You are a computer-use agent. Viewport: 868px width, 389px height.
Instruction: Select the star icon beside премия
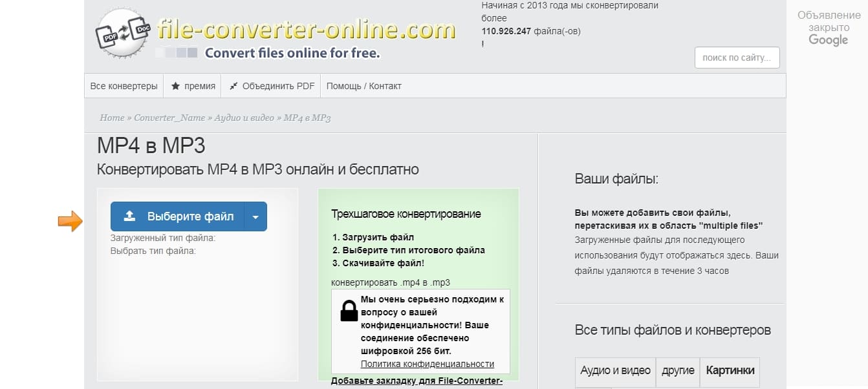pyautogui.click(x=175, y=85)
